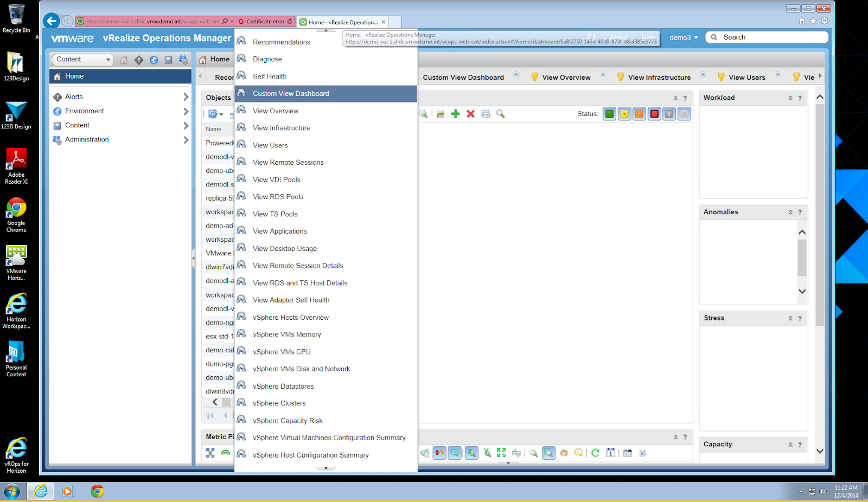The image size is (868, 502).
Task: Open the Content navigation dropdown
Action: (82, 60)
